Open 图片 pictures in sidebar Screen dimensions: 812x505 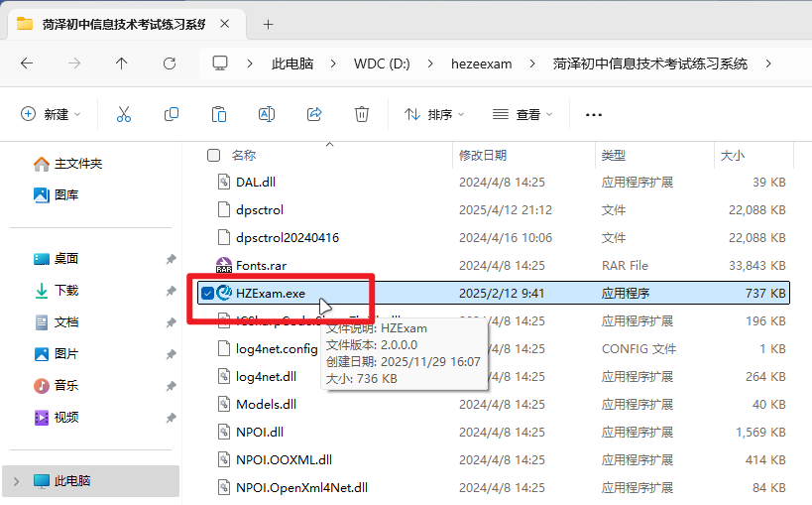point(56,353)
